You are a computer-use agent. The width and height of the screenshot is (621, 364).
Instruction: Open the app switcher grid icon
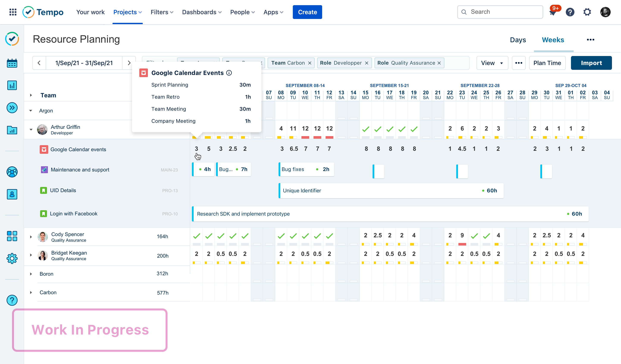tap(13, 12)
